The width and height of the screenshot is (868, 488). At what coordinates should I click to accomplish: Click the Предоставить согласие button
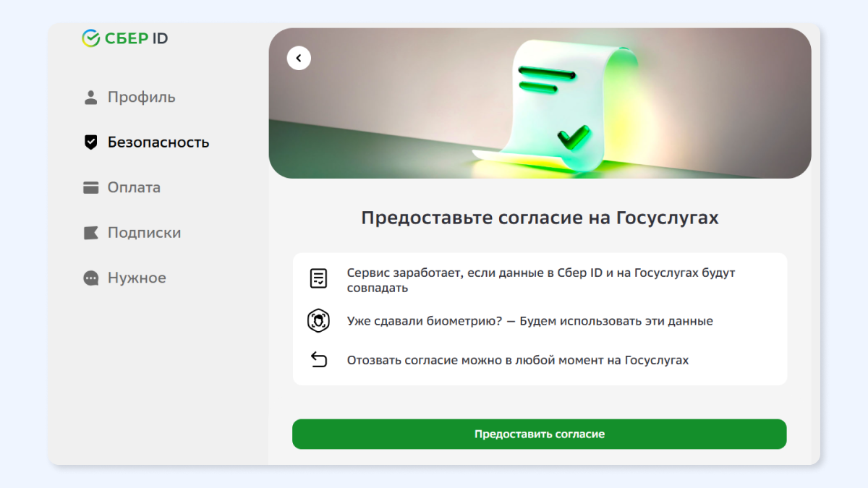pyautogui.click(x=539, y=435)
